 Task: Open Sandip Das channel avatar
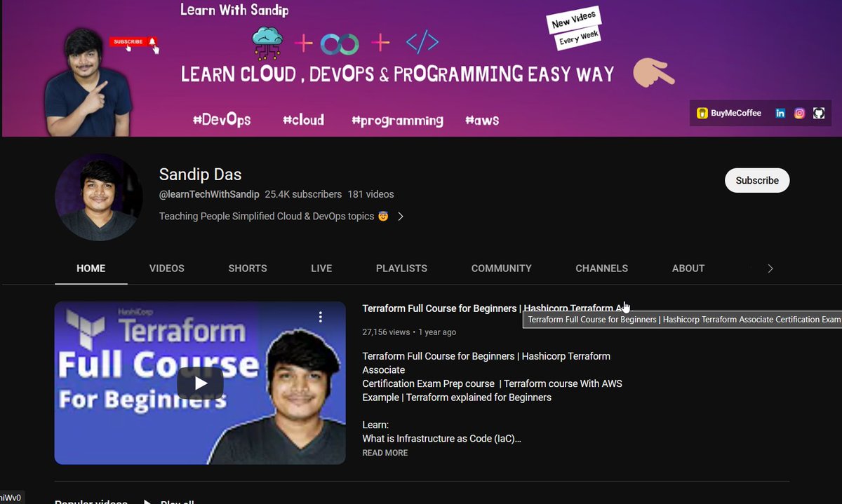click(x=99, y=197)
